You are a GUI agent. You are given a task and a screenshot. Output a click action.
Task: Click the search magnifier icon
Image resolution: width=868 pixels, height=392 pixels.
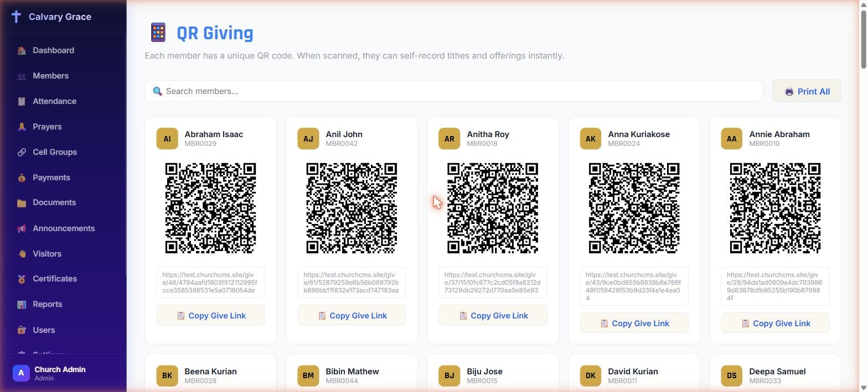(x=157, y=91)
